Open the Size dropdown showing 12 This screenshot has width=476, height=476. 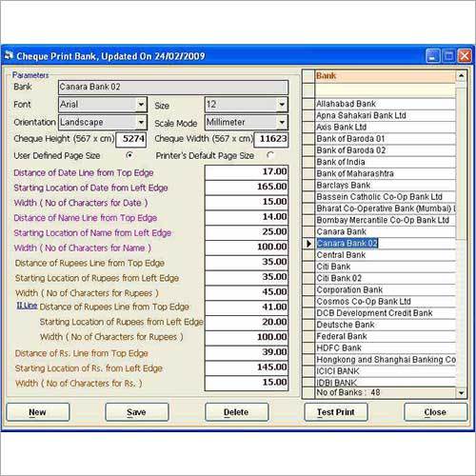pyautogui.click(x=282, y=105)
